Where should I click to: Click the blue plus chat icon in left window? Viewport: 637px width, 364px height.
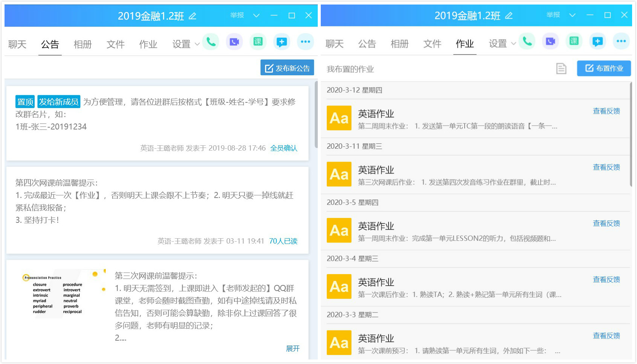[282, 42]
